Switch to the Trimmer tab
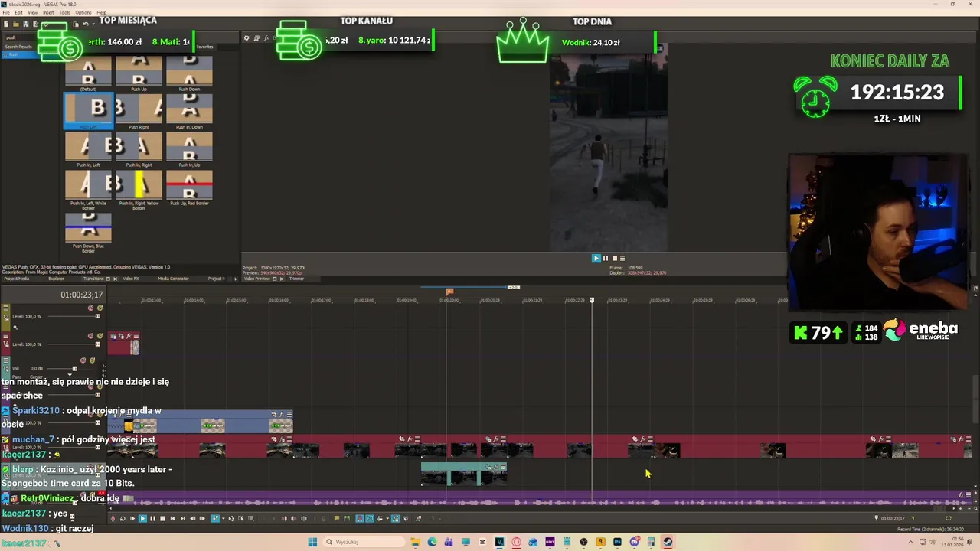Image resolution: width=980 pixels, height=551 pixels. [x=296, y=279]
